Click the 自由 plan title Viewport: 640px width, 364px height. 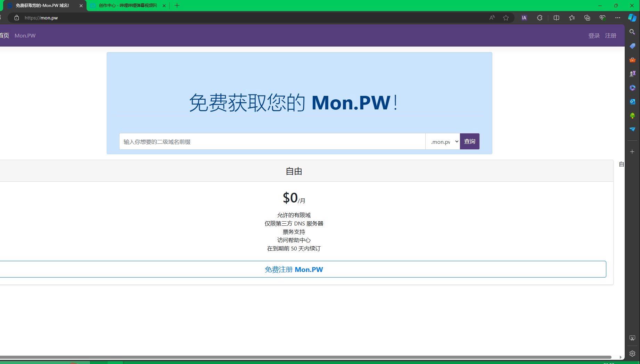pyautogui.click(x=294, y=171)
